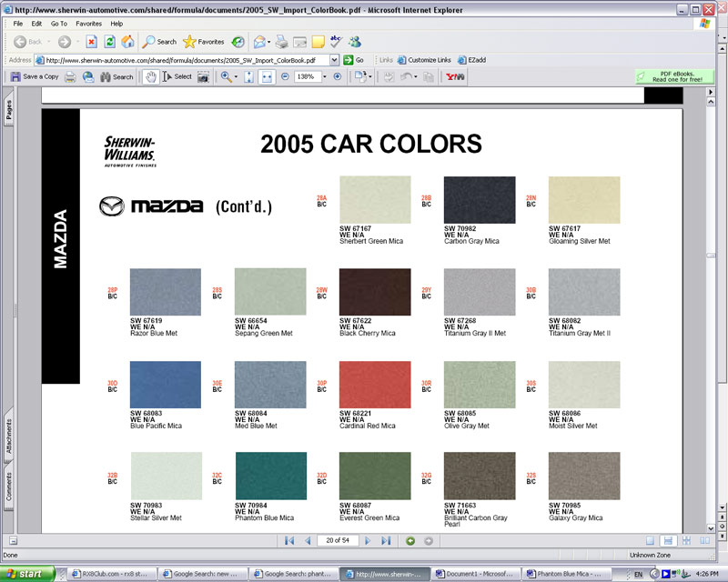The image size is (728, 582).
Task: Click the Phantom Blue Mica color swatch
Action: [x=270, y=476]
